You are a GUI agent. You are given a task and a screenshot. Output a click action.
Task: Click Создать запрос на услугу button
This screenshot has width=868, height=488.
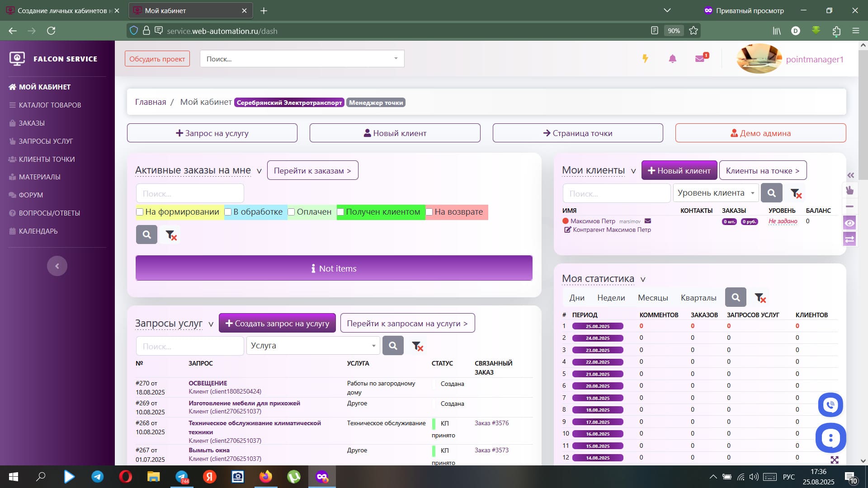(277, 324)
